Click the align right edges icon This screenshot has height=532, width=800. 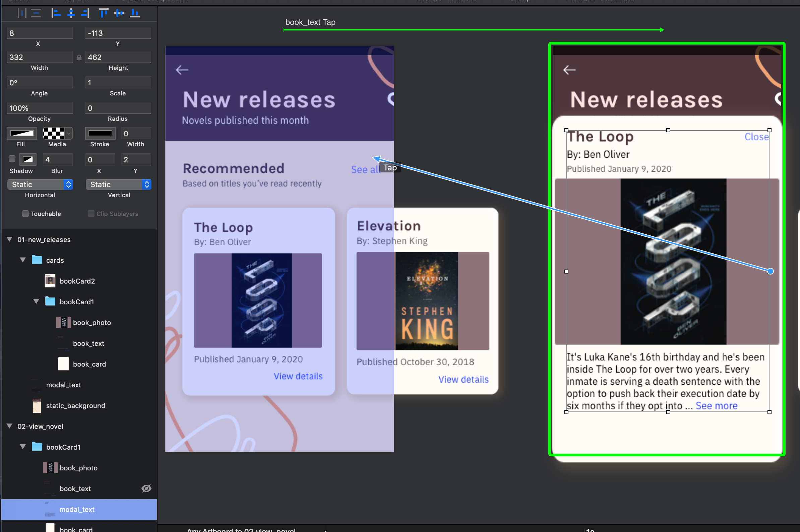[85, 13]
